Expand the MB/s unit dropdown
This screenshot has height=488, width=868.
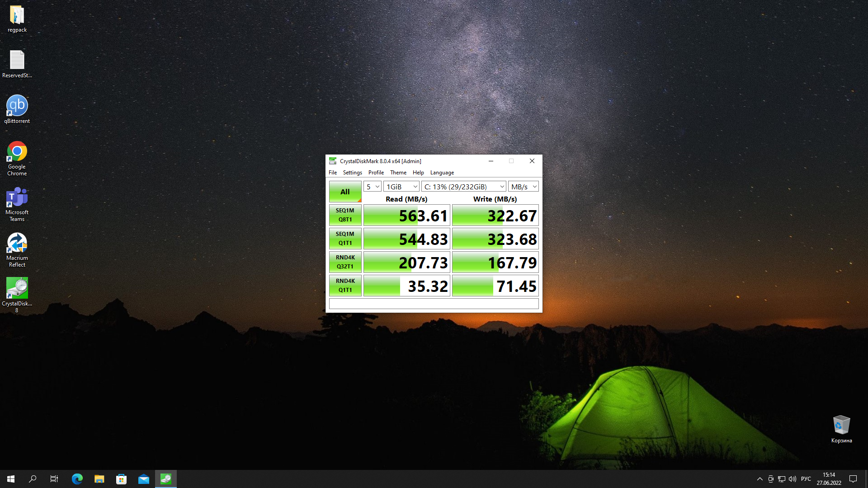coord(524,187)
